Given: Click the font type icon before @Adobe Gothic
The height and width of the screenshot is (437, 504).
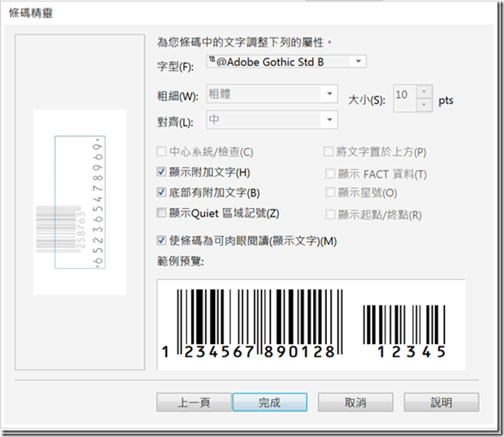Looking at the screenshot, I should coord(212,60).
